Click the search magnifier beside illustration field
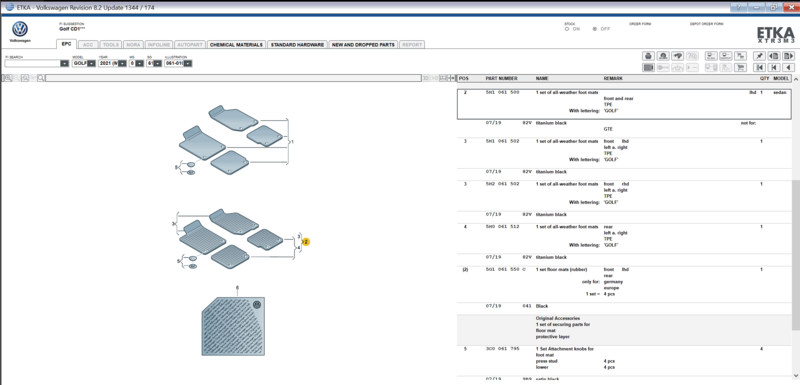800x385 pixels. pyautogui.click(x=41, y=78)
